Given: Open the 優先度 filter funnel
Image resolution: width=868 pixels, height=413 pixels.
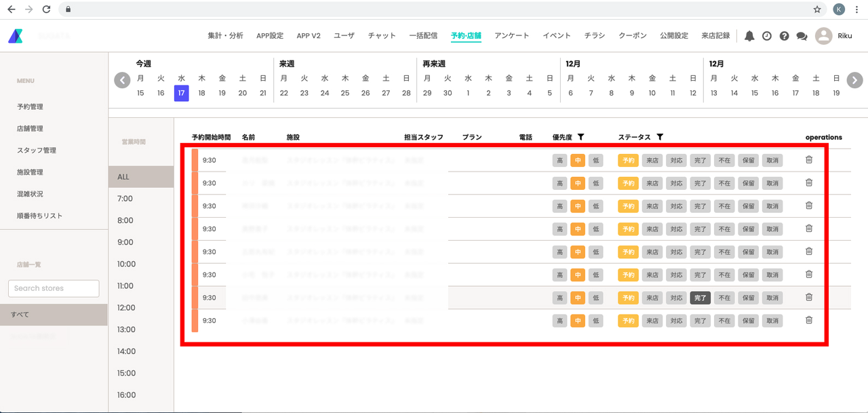Looking at the screenshot, I should (x=581, y=137).
